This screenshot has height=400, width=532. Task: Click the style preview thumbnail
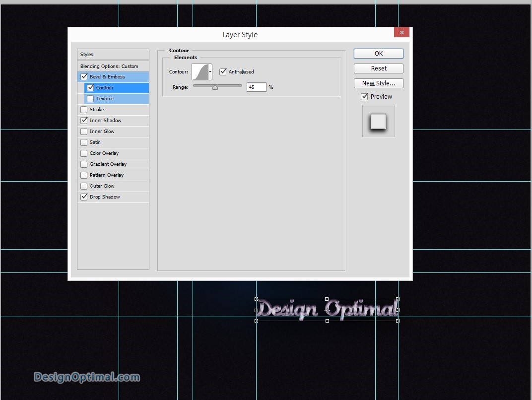click(379, 121)
